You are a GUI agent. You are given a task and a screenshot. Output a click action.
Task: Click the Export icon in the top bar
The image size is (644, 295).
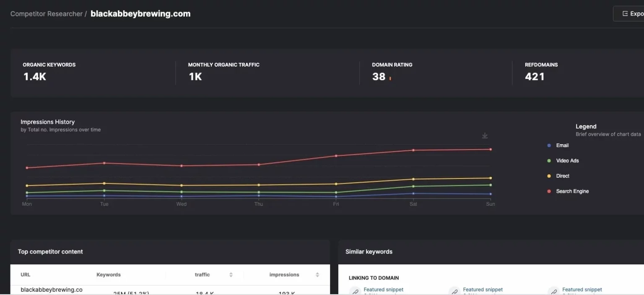(x=624, y=13)
